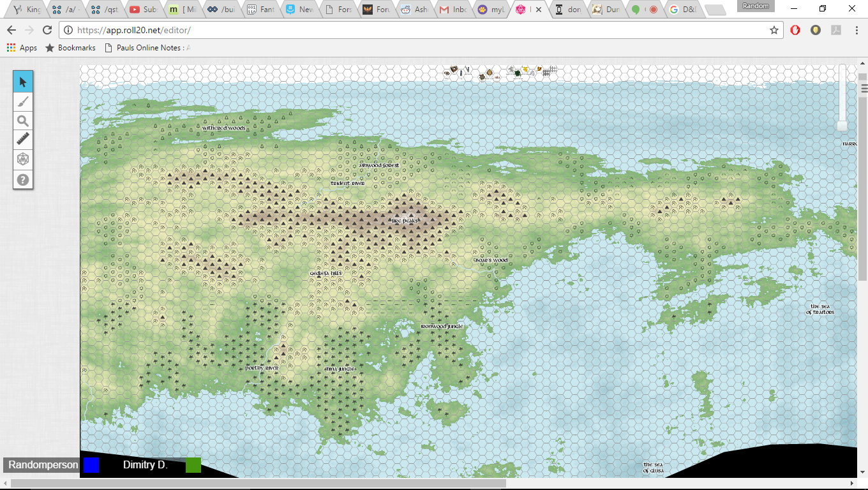Select the orange token near the fence
The width and height of the screenshot is (868, 490).
(539, 69)
